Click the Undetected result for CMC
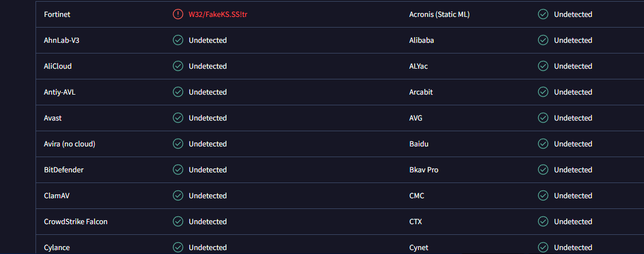The image size is (644, 254). tap(573, 195)
